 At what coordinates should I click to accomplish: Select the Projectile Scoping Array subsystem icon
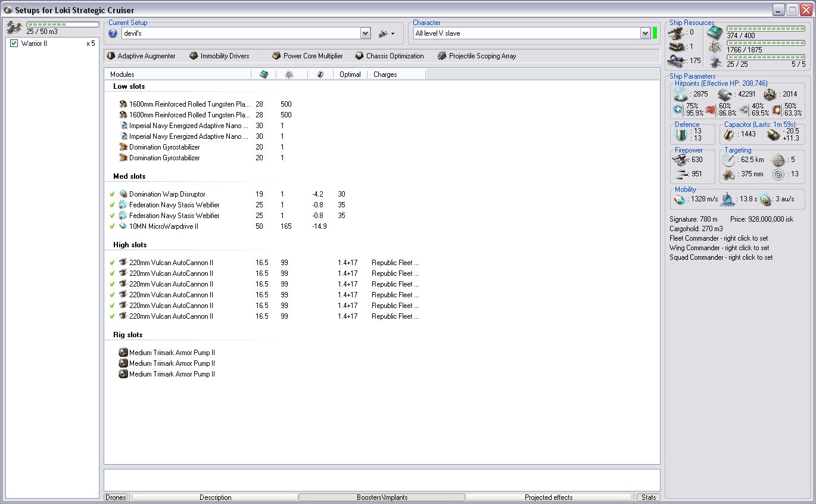point(441,56)
